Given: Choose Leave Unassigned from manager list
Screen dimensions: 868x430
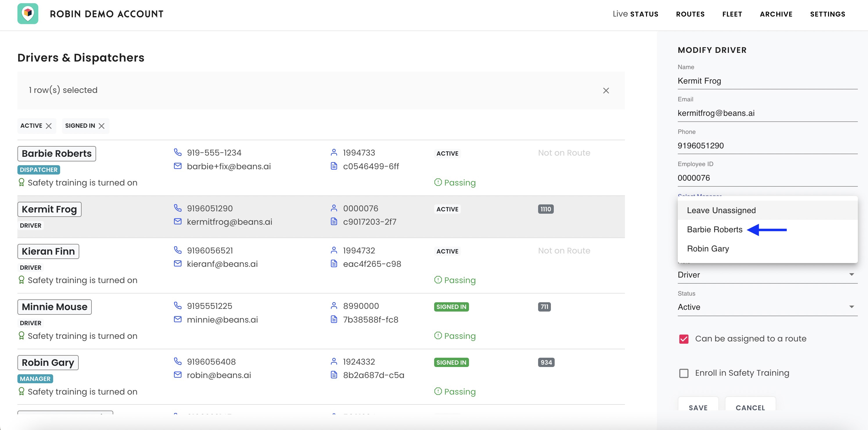Looking at the screenshot, I should [721, 210].
